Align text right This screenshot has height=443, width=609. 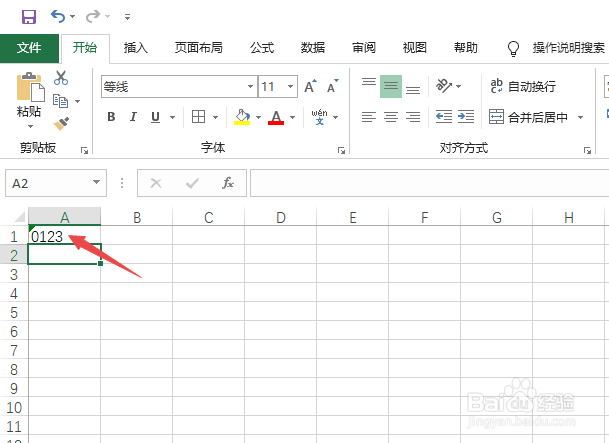pos(413,116)
